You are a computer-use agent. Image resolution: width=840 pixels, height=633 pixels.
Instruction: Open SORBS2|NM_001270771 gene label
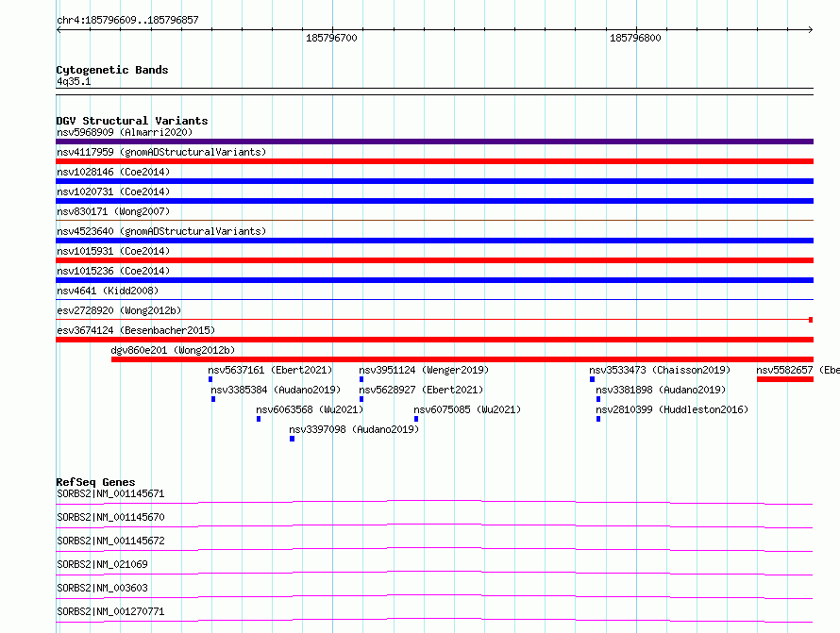[x=110, y=611]
